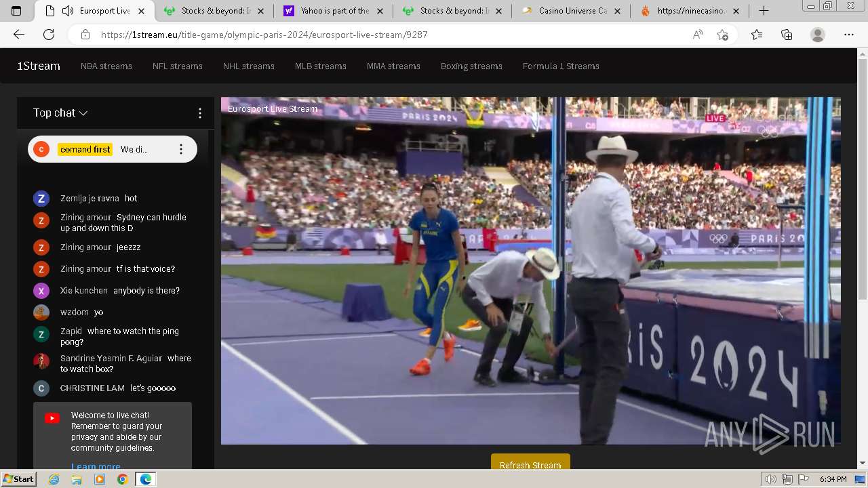Close the ninecasino tab

pyautogui.click(x=736, y=11)
